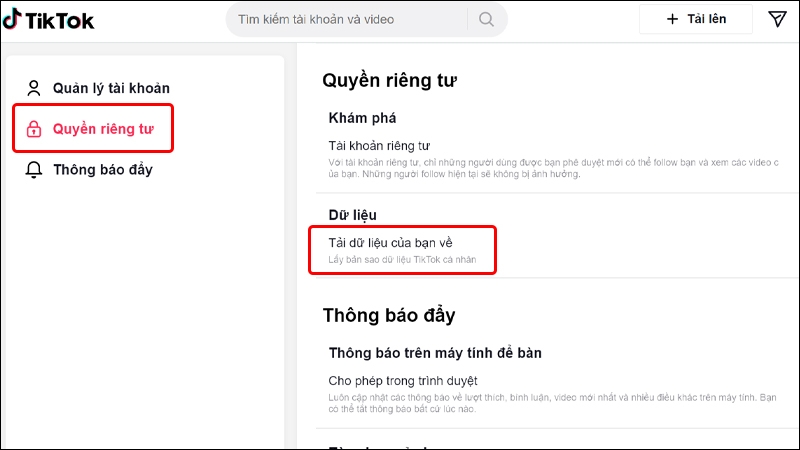Click the Tải lên upload button
800x450 pixels.
[696, 19]
